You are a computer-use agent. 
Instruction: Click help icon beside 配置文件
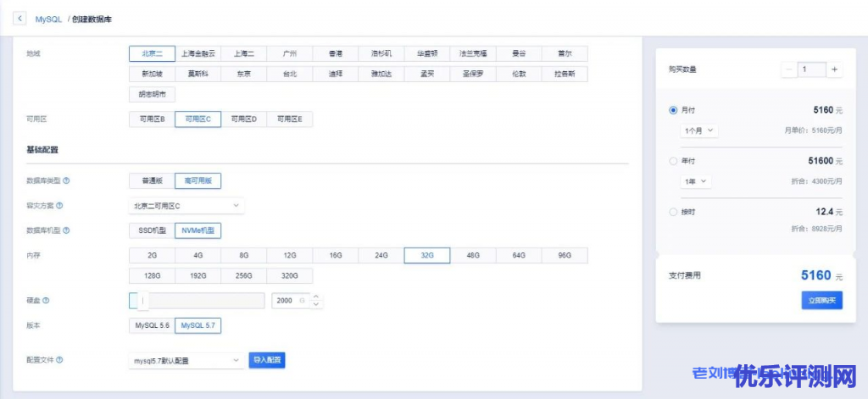(59, 360)
